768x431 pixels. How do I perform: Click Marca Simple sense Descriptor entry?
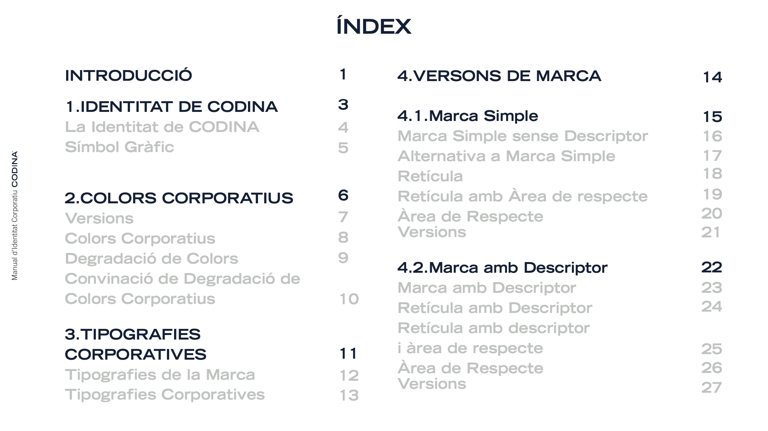523,136
